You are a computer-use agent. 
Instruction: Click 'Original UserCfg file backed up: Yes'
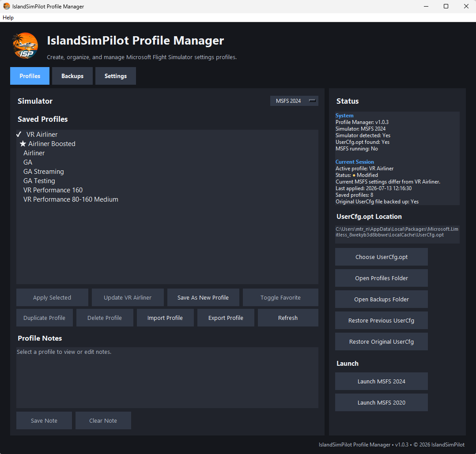pyautogui.click(x=377, y=202)
